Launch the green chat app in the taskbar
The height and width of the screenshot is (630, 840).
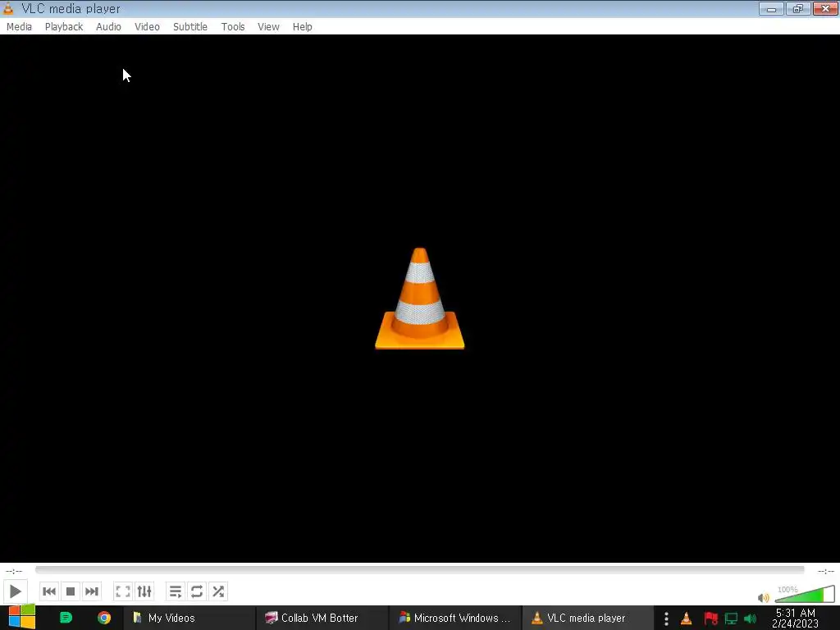pos(66,618)
